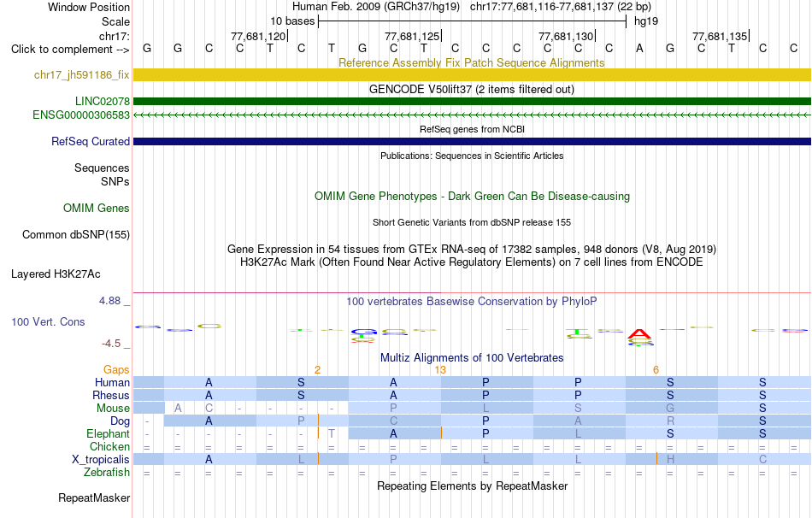
Task: Click 'RefSeq genes from NCBI' track title
Action: [472, 129]
